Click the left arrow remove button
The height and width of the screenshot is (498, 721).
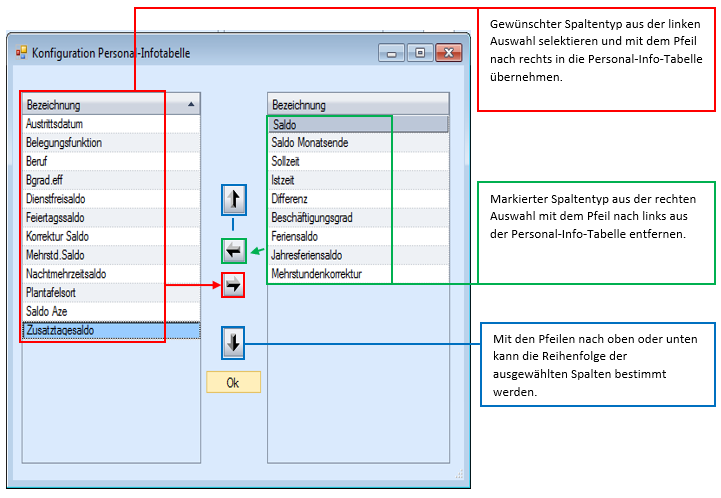233,251
